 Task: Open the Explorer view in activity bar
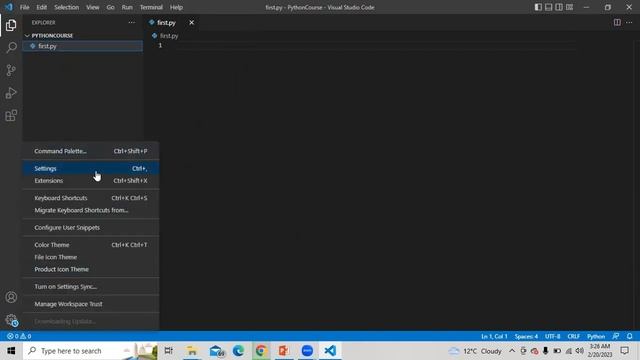pos(11,25)
